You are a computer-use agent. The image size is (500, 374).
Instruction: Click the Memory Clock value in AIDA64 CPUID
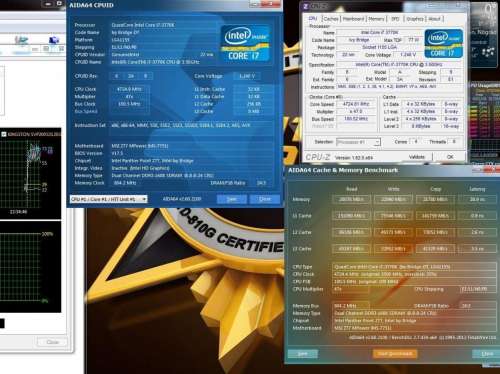click(125, 183)
